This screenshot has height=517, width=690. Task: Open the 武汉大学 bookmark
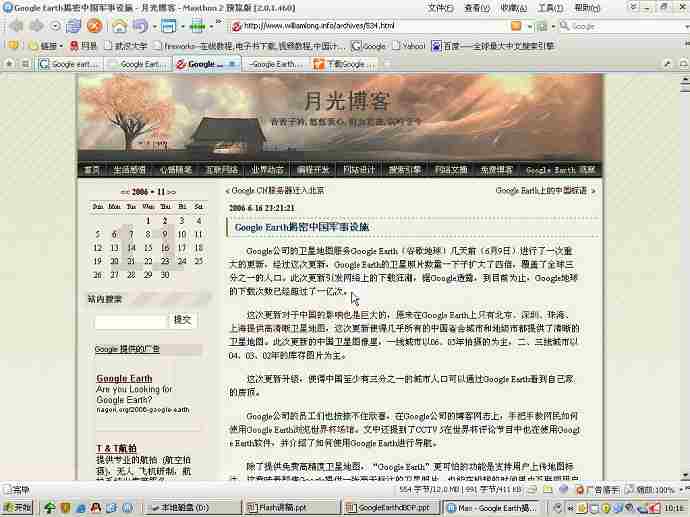(x=126, y=45)
